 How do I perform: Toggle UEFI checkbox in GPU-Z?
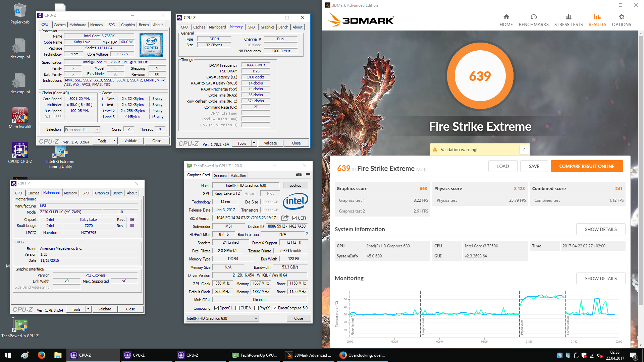(x=294, y=218)
